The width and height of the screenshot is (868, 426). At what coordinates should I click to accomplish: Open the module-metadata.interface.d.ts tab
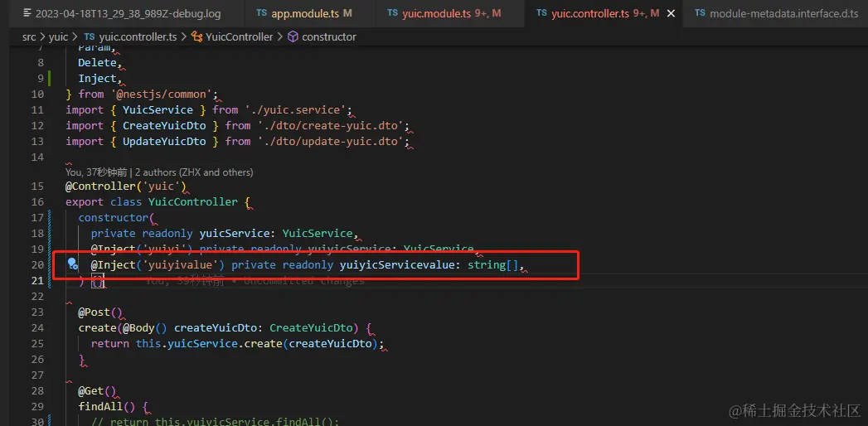[775, 13]
